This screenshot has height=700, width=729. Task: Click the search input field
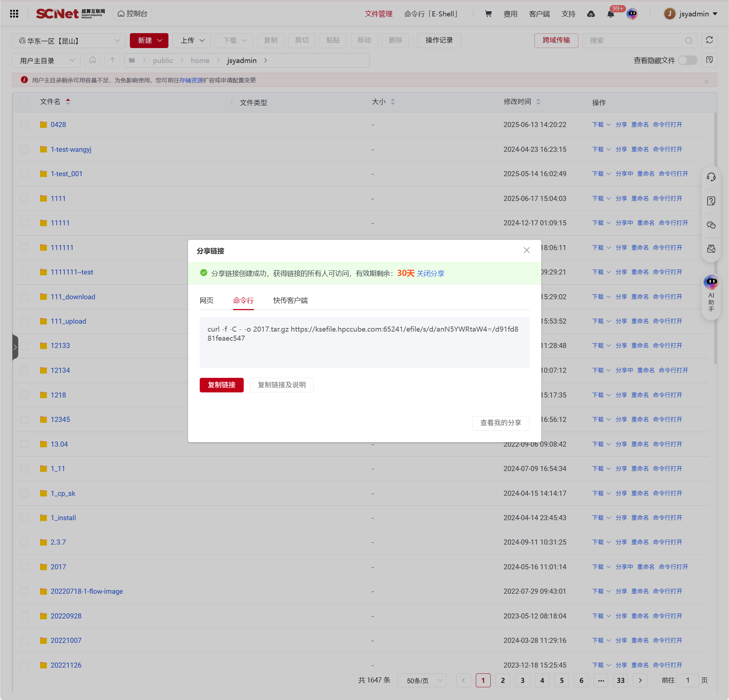(634, 40)
